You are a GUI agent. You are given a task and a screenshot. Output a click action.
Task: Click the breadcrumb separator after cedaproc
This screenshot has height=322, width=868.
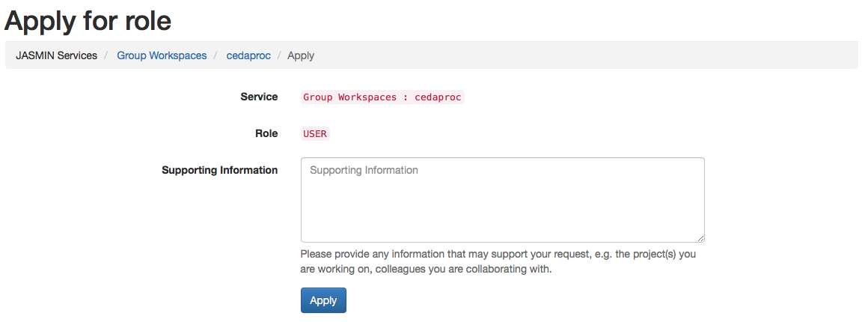pos(279,55)
